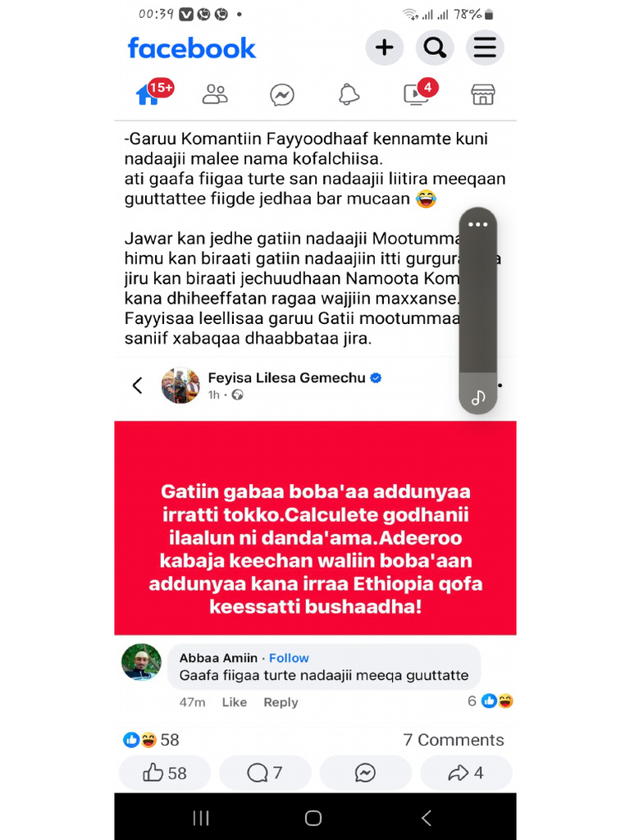Open the hamburger menu
This screenshot has height=840, width=630.
pos(484,48)
